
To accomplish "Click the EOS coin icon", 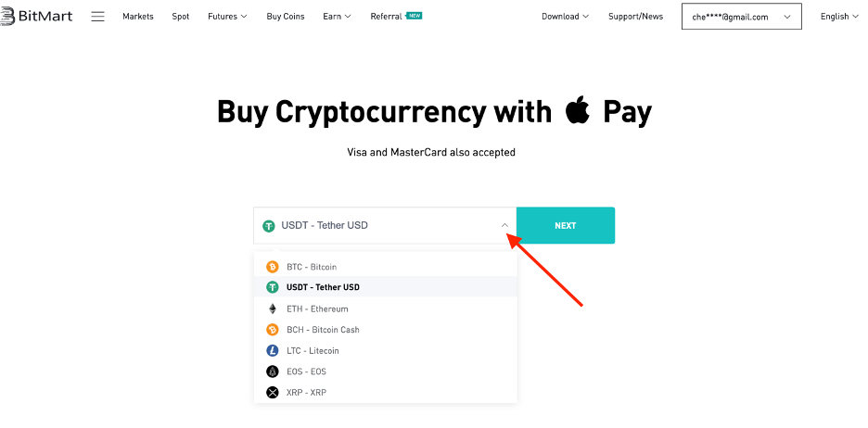I will click(273, 371).
